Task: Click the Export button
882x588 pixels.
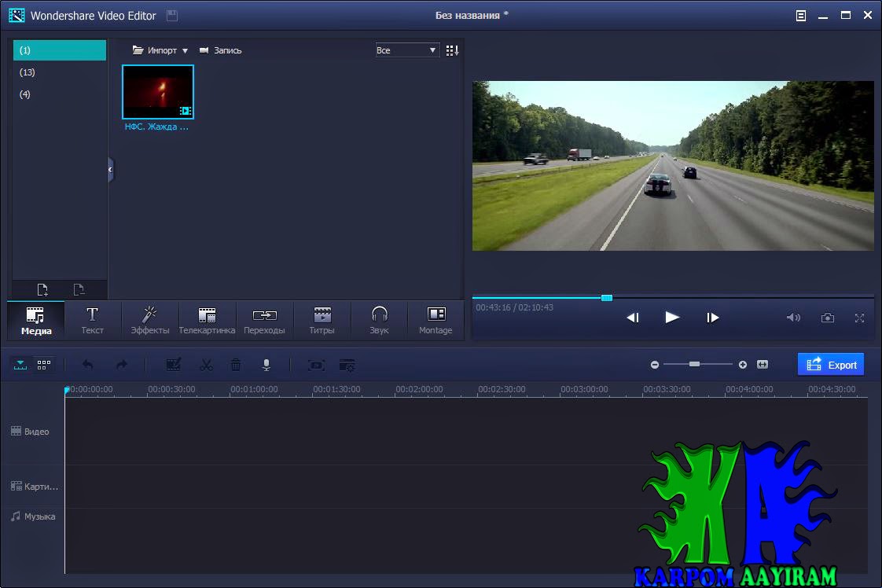Action: click(x=831, y=364)
